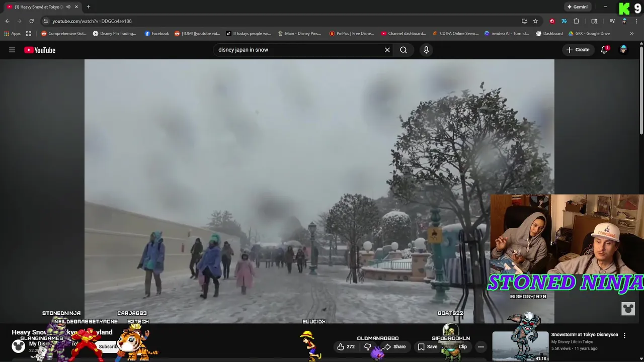Open the Chrome profile avatar
This screenshot has height=362, width=644.
624,21
